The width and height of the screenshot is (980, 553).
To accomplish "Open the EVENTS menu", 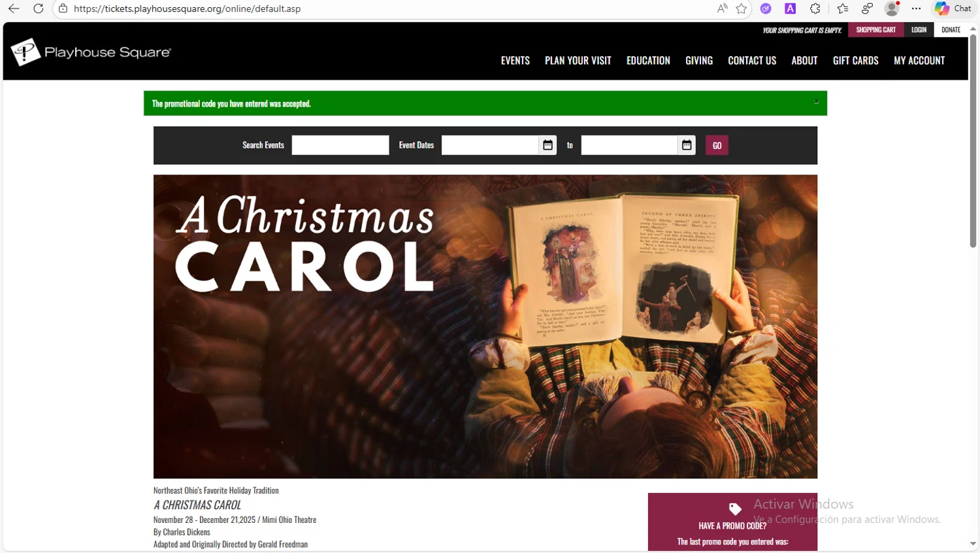I will tap(515, 60).
